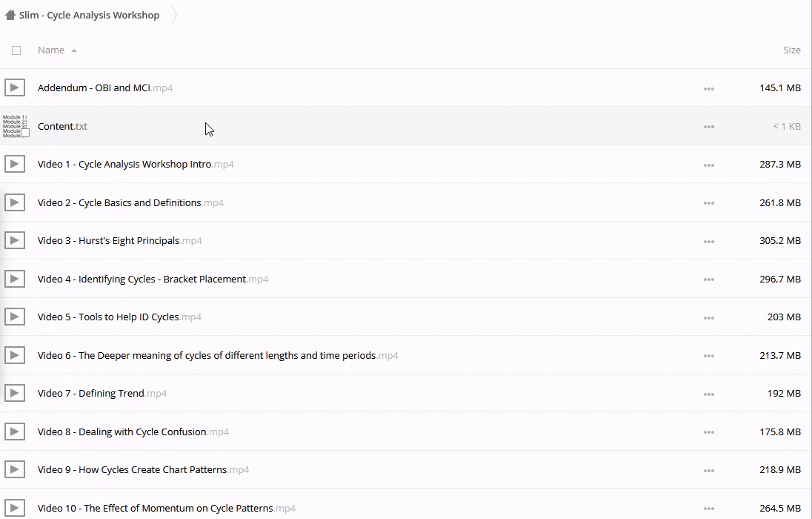This screenshot has height=519, width=812.
Task: Sort files by the Name column header
Action: coord(51,50)
